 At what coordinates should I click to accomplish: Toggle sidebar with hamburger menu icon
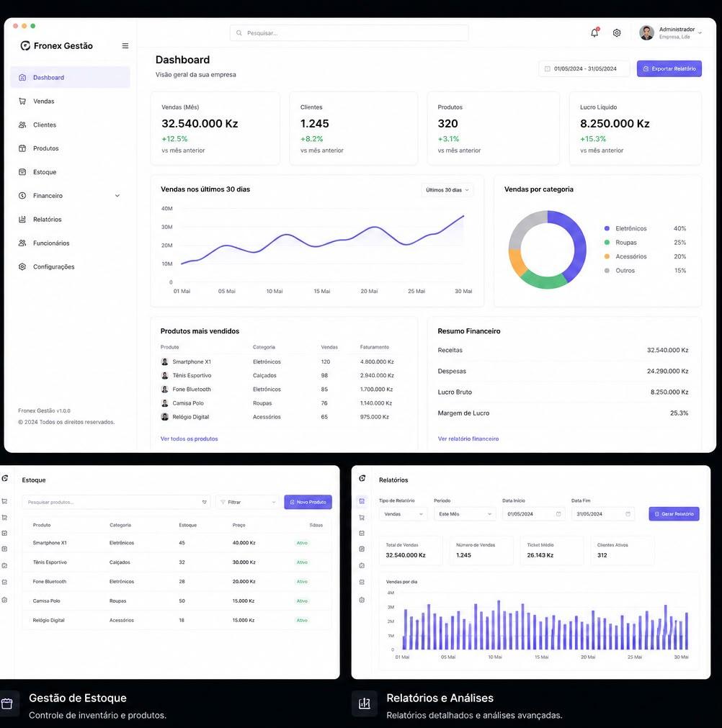(125, 46)
